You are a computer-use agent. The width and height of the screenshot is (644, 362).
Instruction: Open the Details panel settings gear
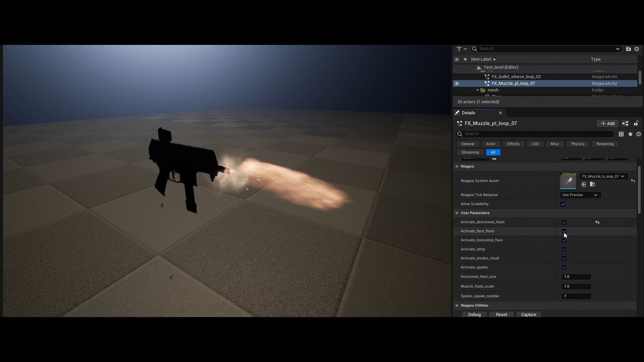[x=638, y=134]
